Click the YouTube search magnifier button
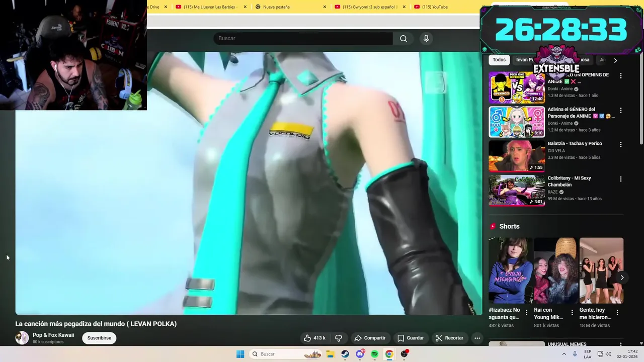This screenshot has width=644, height=362. 404,39
